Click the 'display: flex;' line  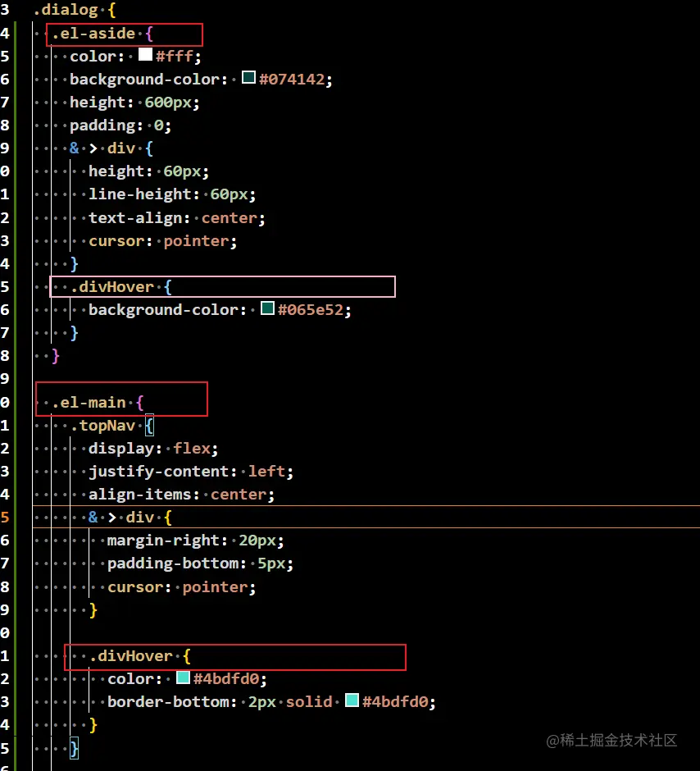coord(153,449)
